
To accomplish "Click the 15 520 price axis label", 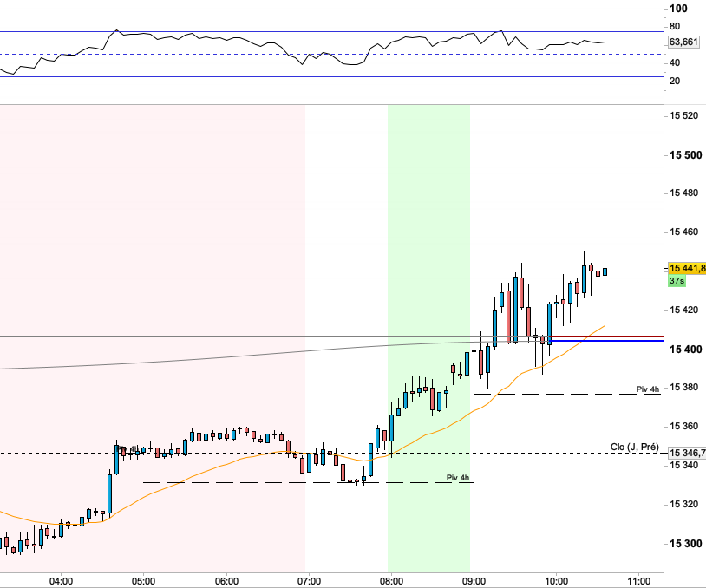I will click(x=684, y=115).
